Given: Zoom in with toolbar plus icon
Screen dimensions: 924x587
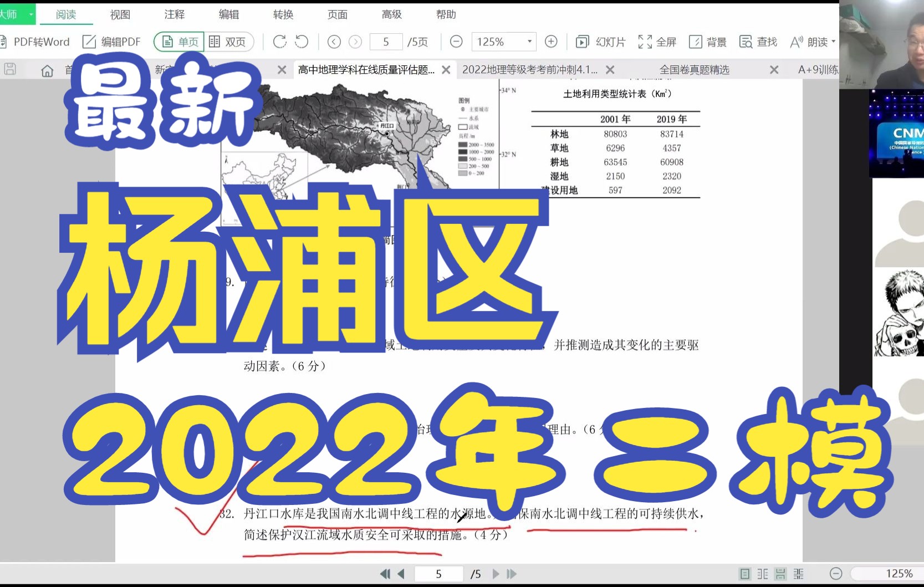Looking at the screenshot, I should (551, 42).
